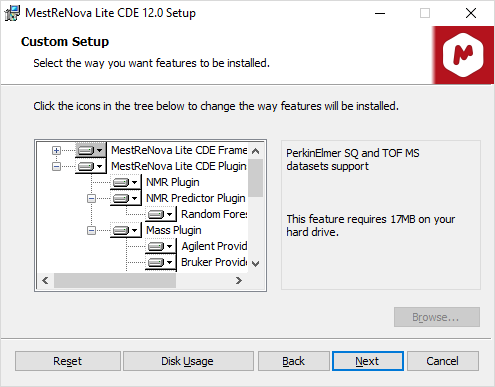Click the drive icon beside Agilent Provider

coord(161,246)
